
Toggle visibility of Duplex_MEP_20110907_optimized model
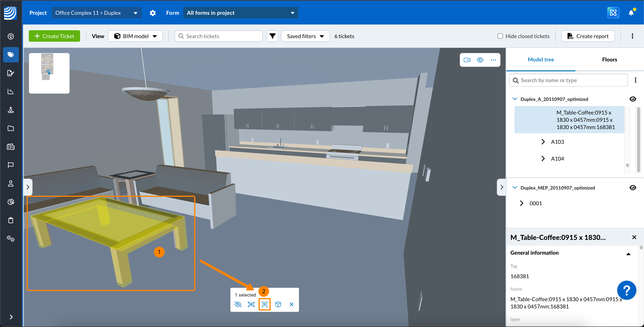632,188
